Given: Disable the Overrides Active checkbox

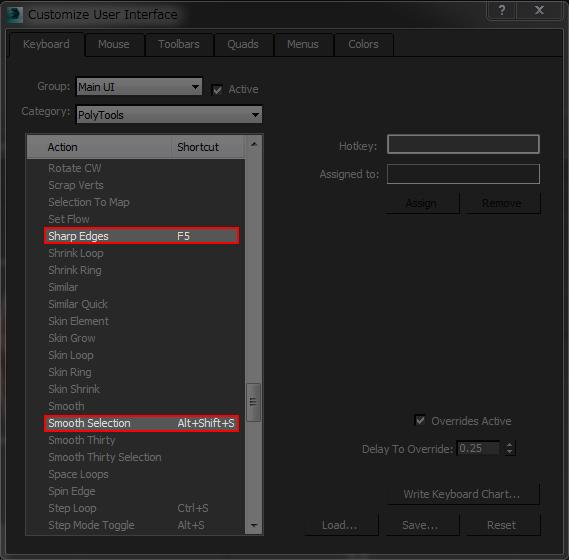Looking at the screenshot, I should [420, 420].
